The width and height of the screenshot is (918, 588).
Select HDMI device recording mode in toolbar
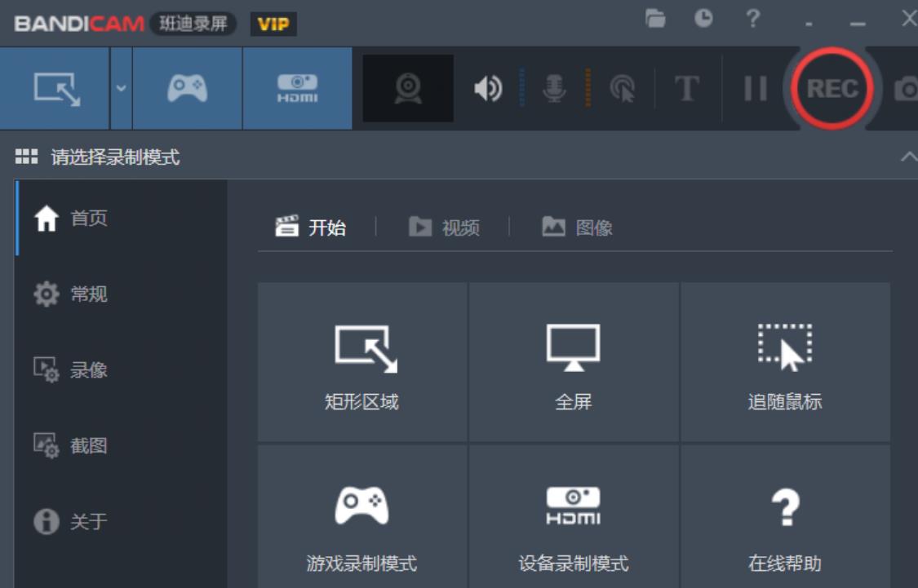(x=297, y=88)
